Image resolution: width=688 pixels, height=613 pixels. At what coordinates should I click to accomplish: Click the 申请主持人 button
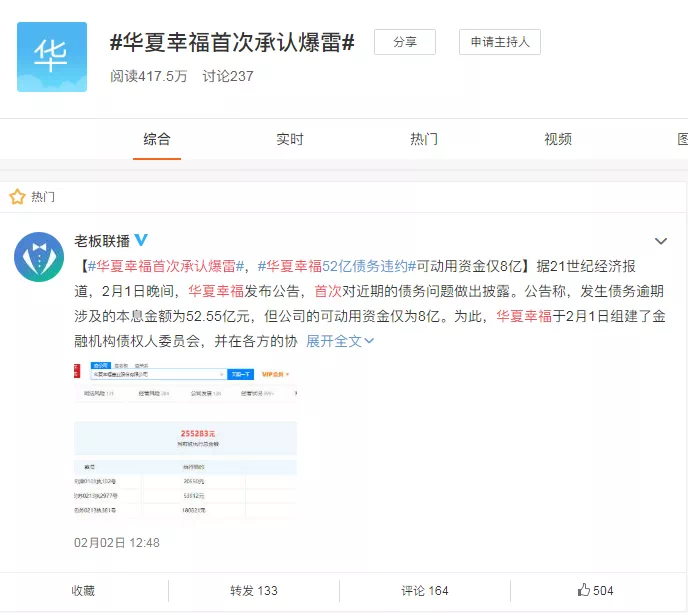pyautogui.click(x=500, y=42)
